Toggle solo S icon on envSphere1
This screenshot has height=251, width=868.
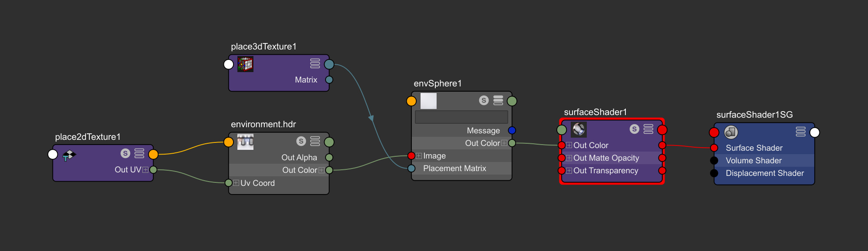point(484,100)
